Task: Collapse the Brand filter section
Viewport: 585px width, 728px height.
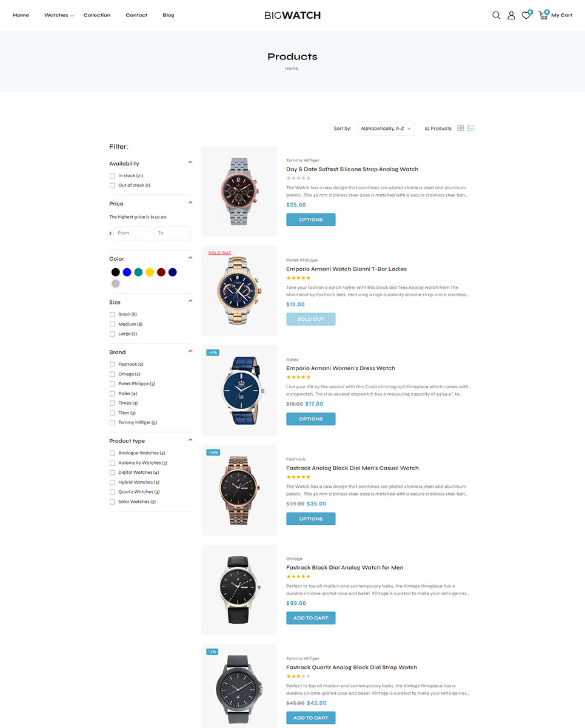Action: click(x=190, y=351)
